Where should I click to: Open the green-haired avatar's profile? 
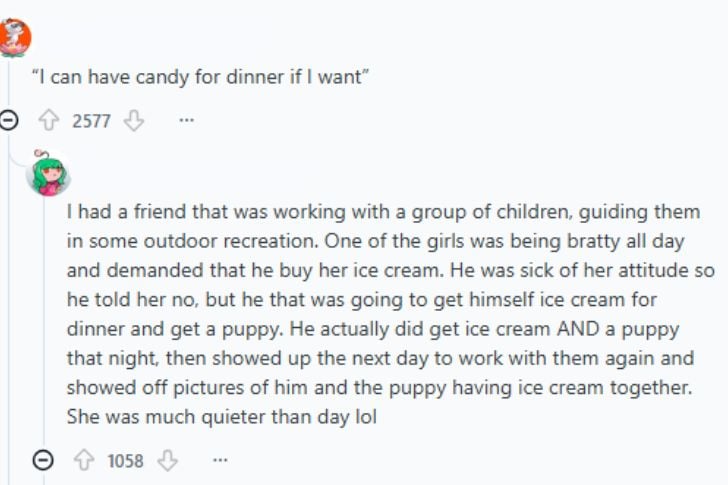coord(47,174)
